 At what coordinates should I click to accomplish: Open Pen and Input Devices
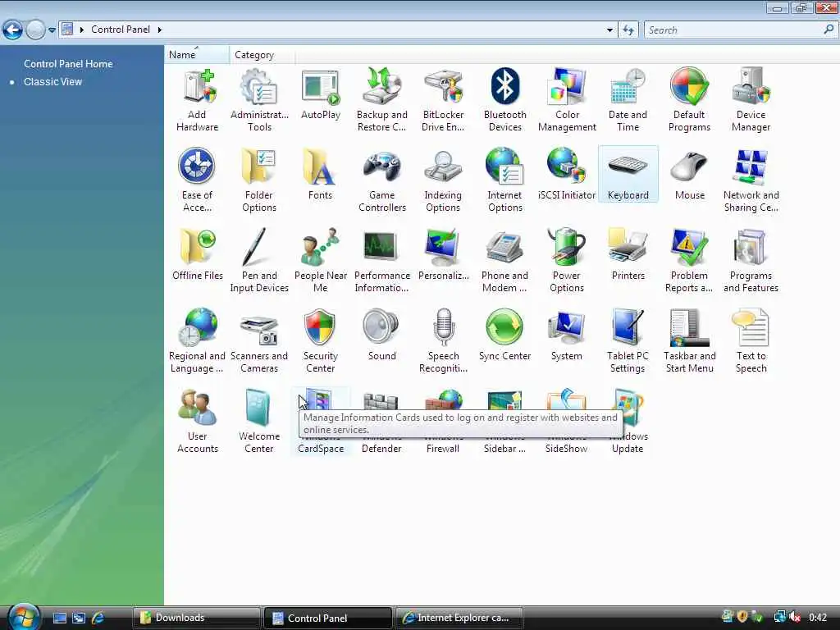259,261
